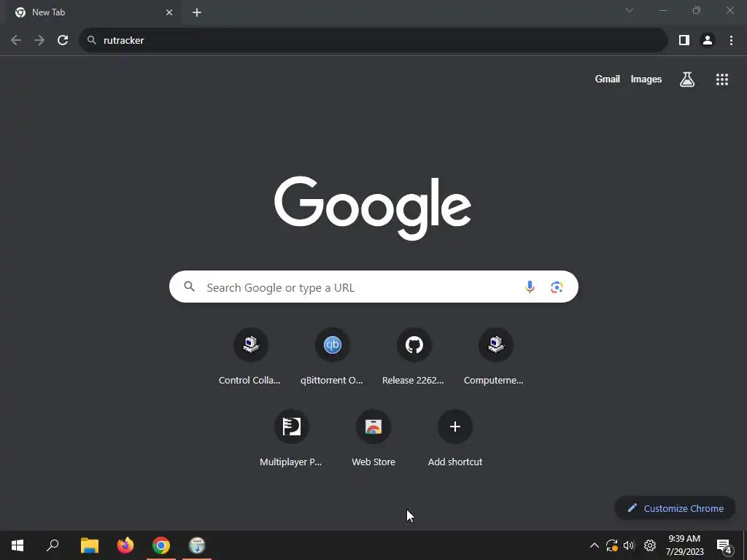
Task: Open the Release 2262... GitHub shortcut
Action: pos(414,357)
